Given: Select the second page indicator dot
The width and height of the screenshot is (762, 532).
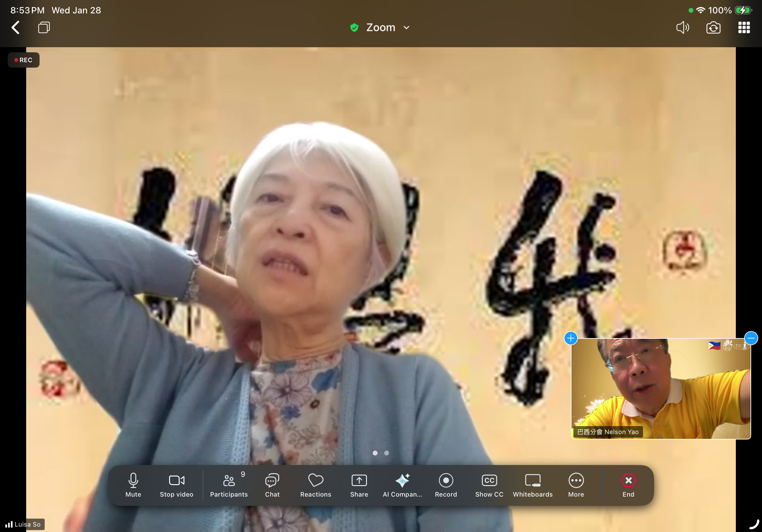Looking at the screenshot, I should pyautogui.click(x=386, y=453).
